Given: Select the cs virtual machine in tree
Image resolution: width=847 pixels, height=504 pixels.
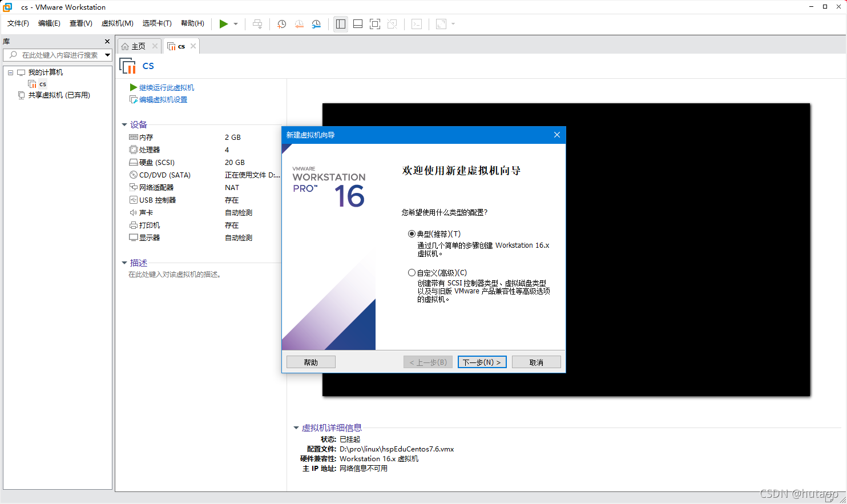Looking at the screenshot, I should coord(43,84).
